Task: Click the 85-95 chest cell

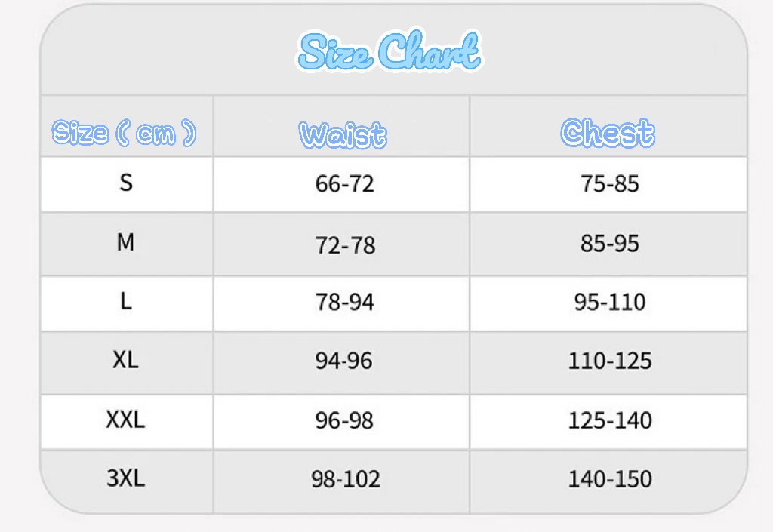Action: tap(609, 244)
